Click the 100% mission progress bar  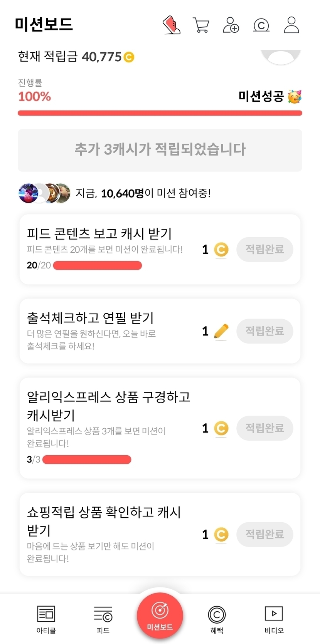pos(160,113)
